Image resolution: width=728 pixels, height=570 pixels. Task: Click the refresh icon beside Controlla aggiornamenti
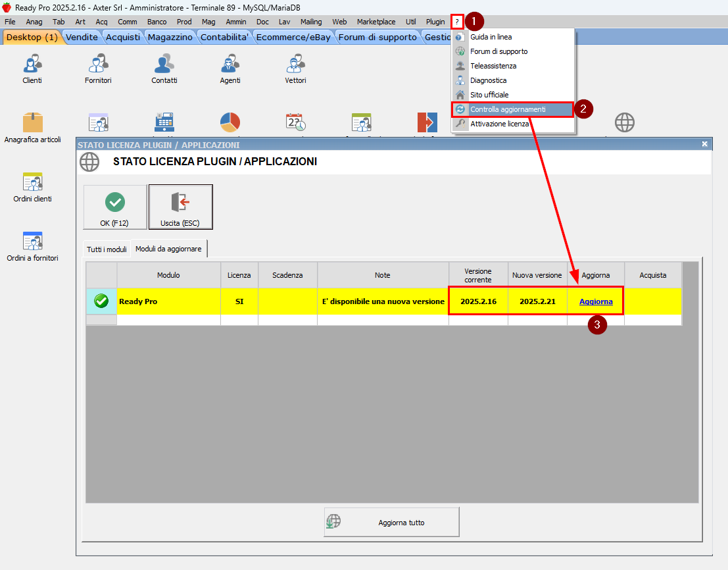point(460,109)
